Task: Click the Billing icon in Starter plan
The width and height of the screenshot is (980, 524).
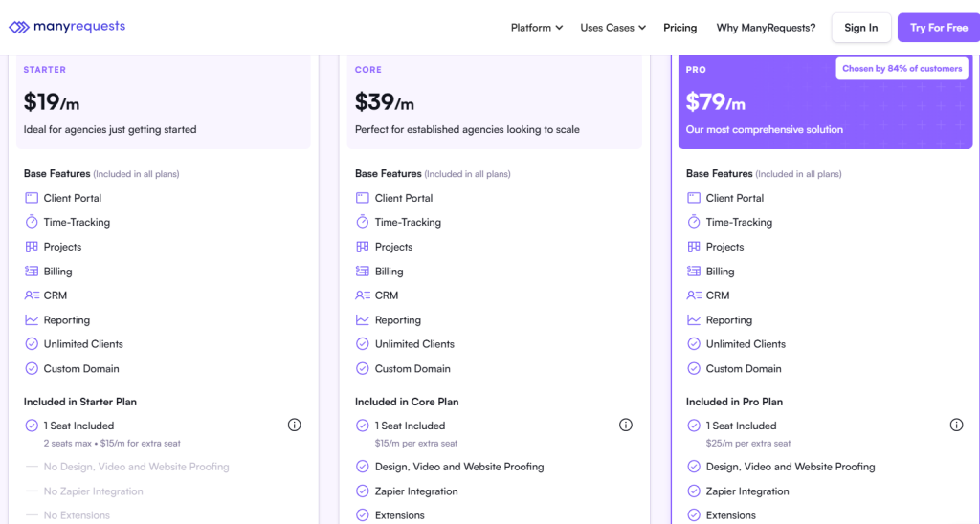Action: [32, 272]
